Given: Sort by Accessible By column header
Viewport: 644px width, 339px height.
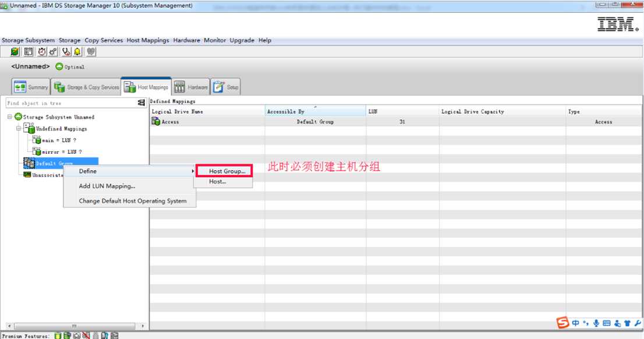Looking at the screenshot, I should 316,111.
